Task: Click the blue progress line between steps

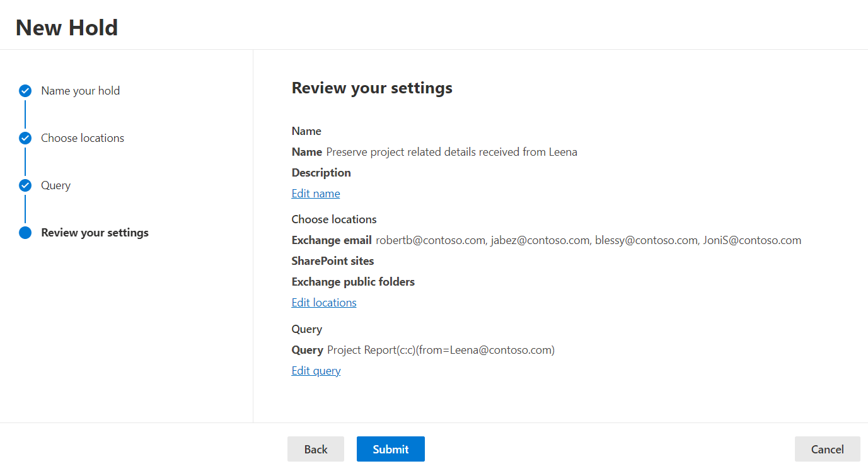Action: (25, 114)
